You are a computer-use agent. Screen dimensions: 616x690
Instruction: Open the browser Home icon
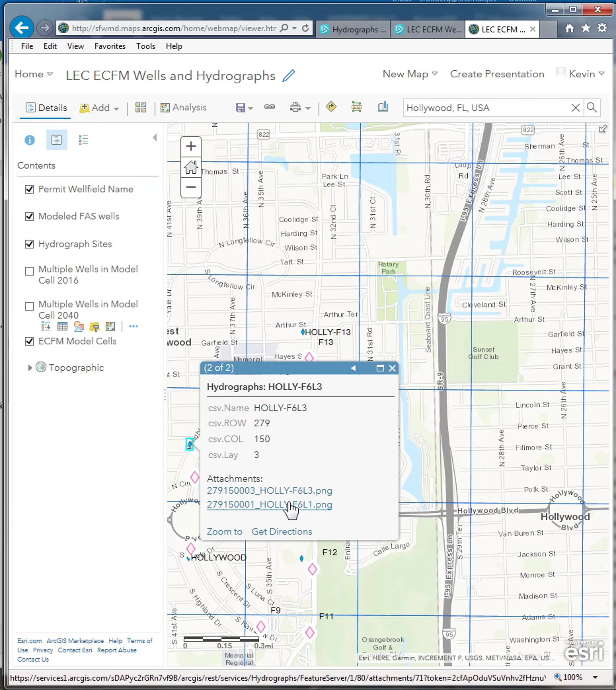[x=570, y=28]
